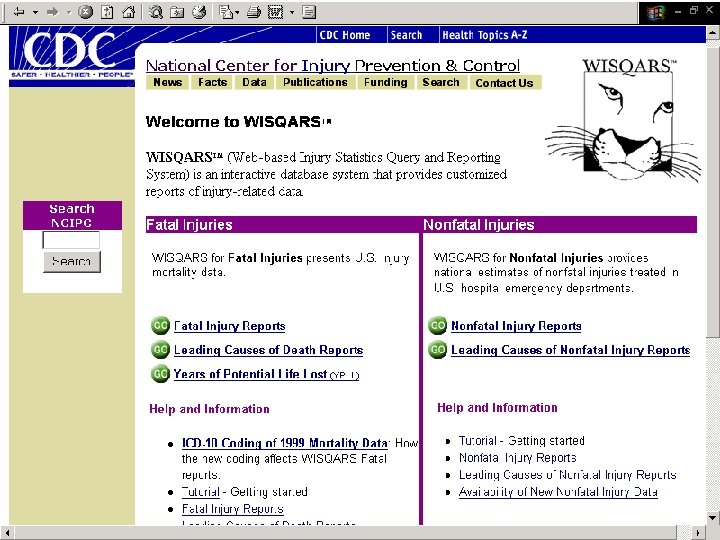Click 'Tutorial - Getting started' in Nonfatal help
The image size is (720, 540).
click(522, 441)
